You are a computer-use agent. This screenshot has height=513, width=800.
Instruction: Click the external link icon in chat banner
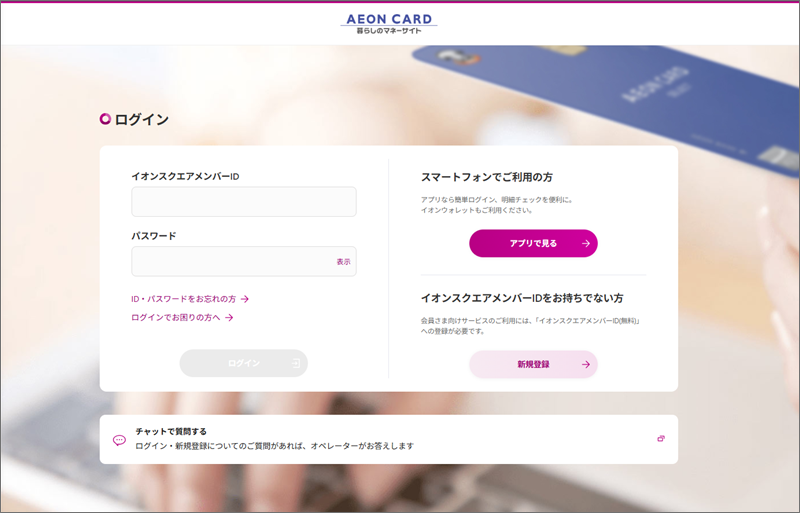661,438
